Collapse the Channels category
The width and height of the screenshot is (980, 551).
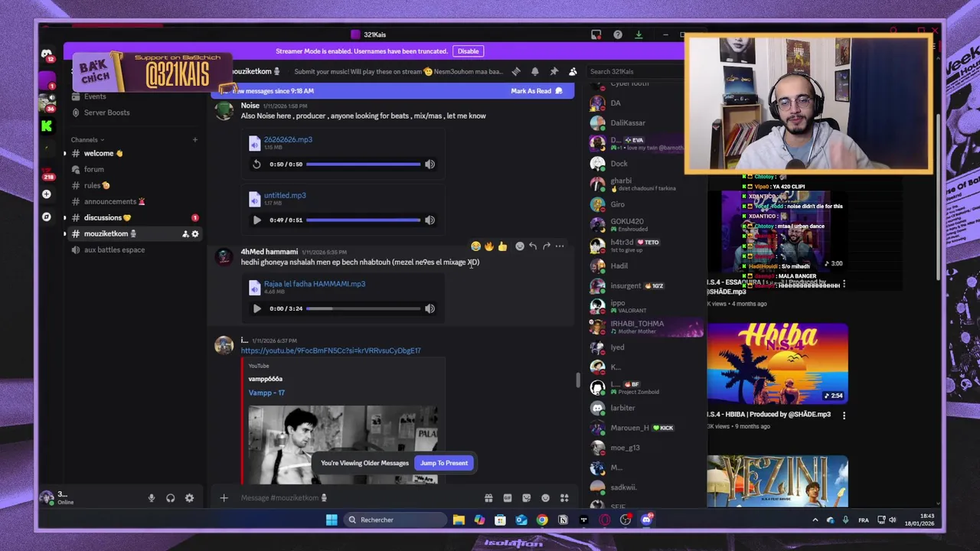87,140
